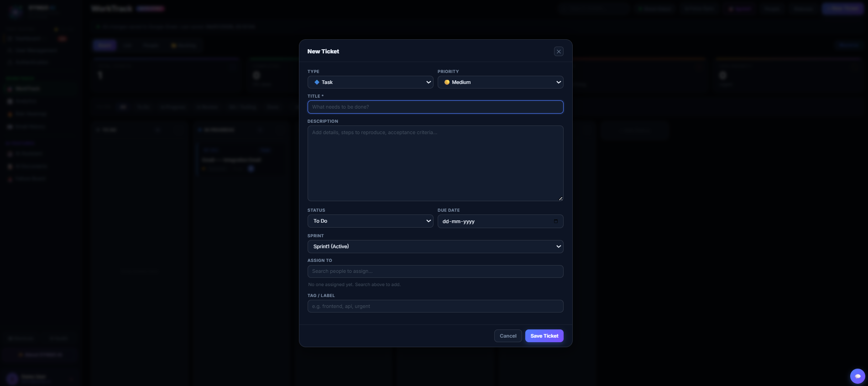Open the Priority dropdown showing Medium
Image resolution: width=868 pixels, height=386 pixels.
click(x=500, y=82)
